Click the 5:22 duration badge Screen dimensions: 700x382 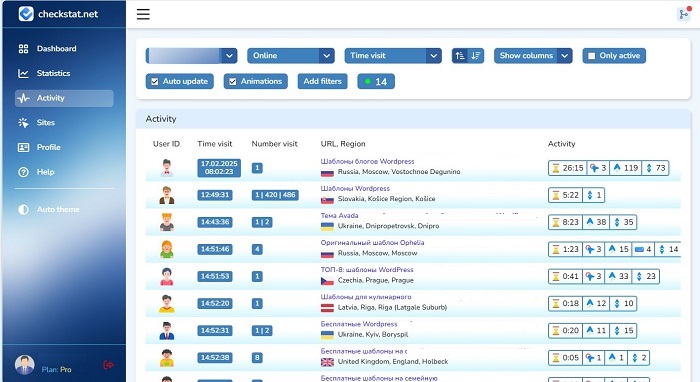tap(565, 195)
